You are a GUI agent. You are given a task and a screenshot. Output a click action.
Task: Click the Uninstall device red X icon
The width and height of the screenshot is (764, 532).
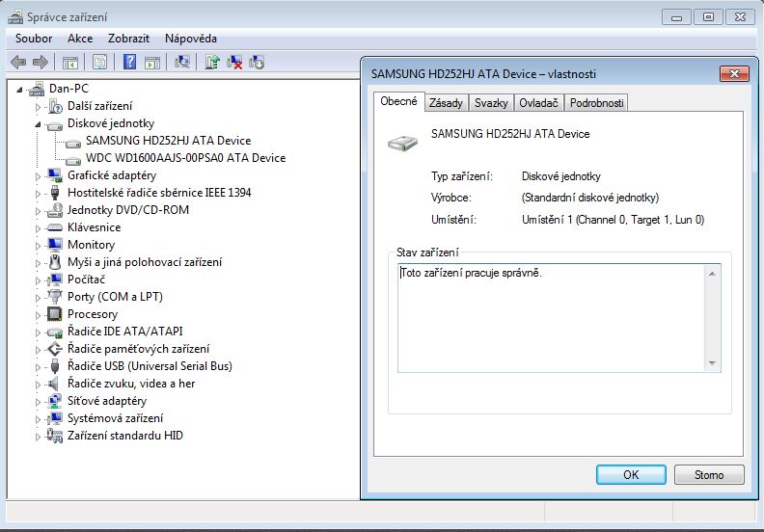point(234,62)
